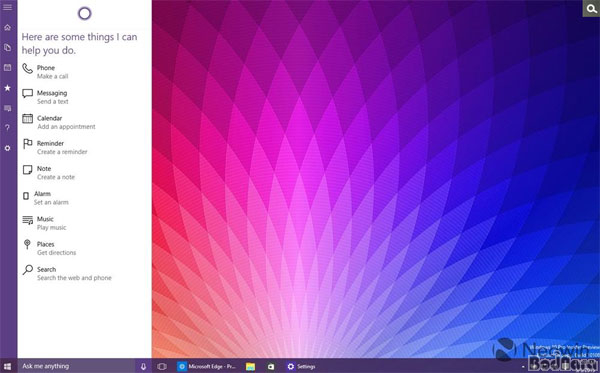Screen dimensions: 600x373
Task: Activate the microphone in search box
Action: point(143,366)
